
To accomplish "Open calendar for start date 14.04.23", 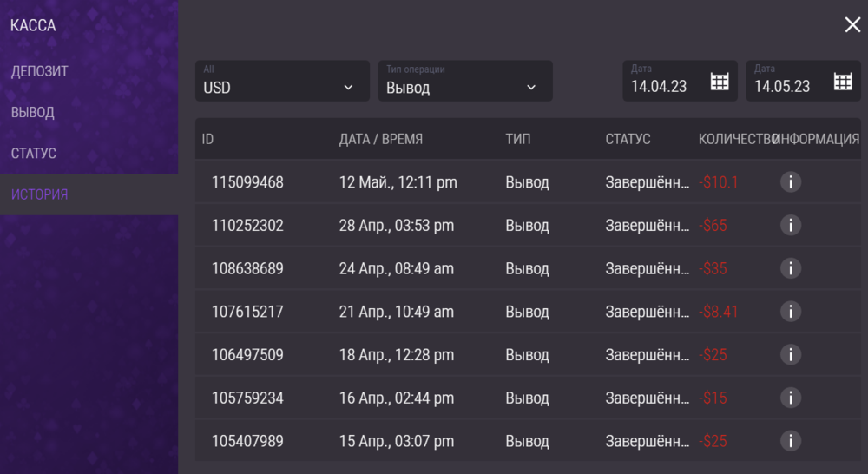I will pos(719,82).
